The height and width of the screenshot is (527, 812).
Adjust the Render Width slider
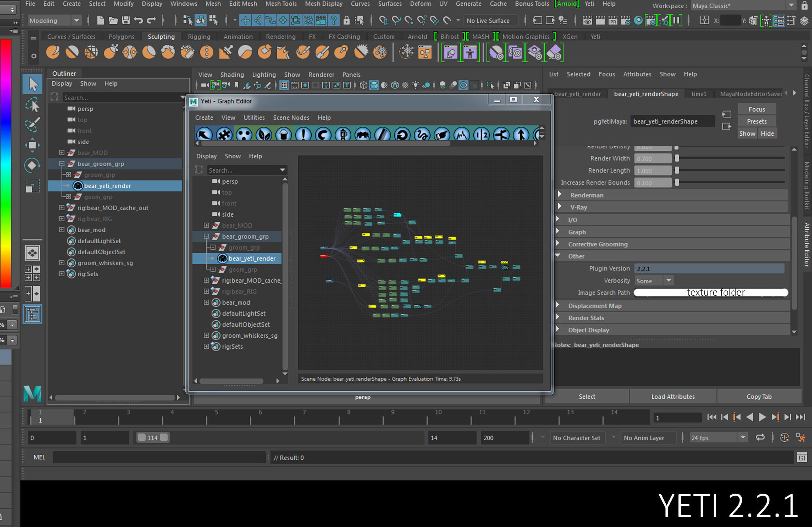tap(677, 158)
